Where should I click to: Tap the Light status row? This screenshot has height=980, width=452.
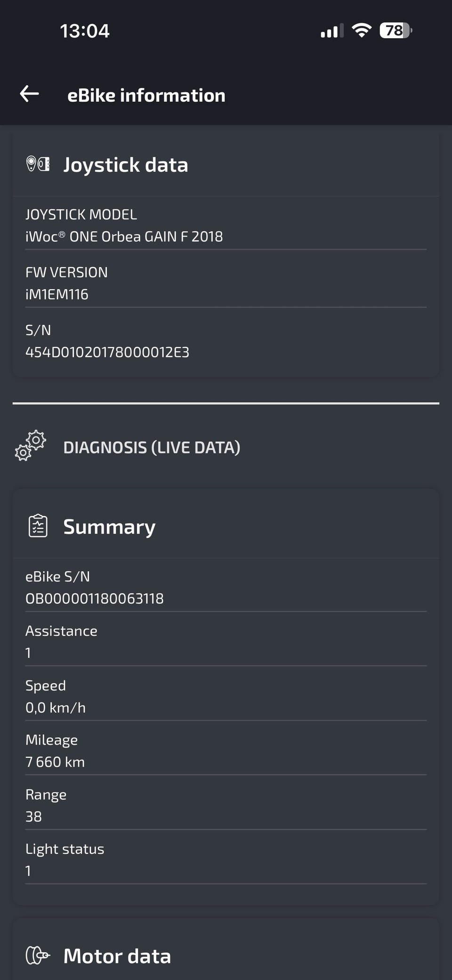pyautogui.click(x=226, y=860)
